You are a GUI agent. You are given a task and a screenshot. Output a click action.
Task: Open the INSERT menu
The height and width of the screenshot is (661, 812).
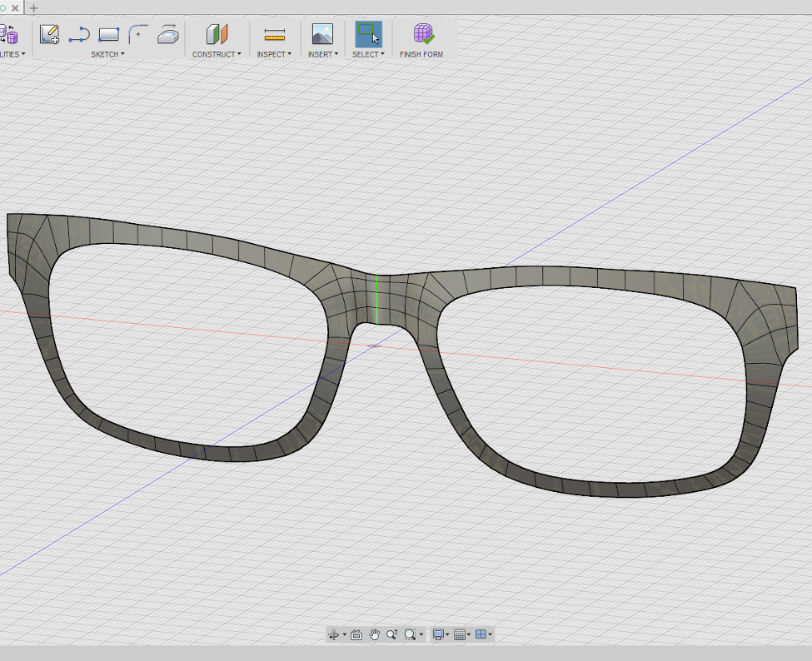click(322, 54)
